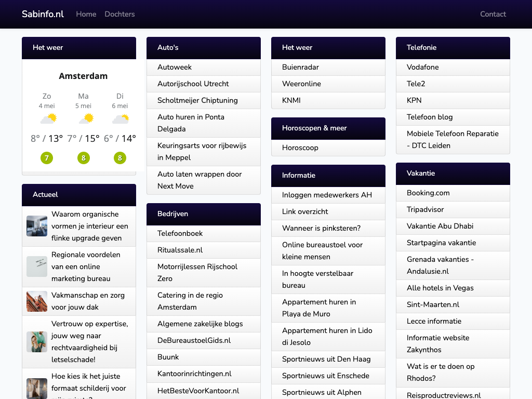This screenshot has width=532, height=399.
Task: Open the Dochters menu item
Action: (119, 14)
